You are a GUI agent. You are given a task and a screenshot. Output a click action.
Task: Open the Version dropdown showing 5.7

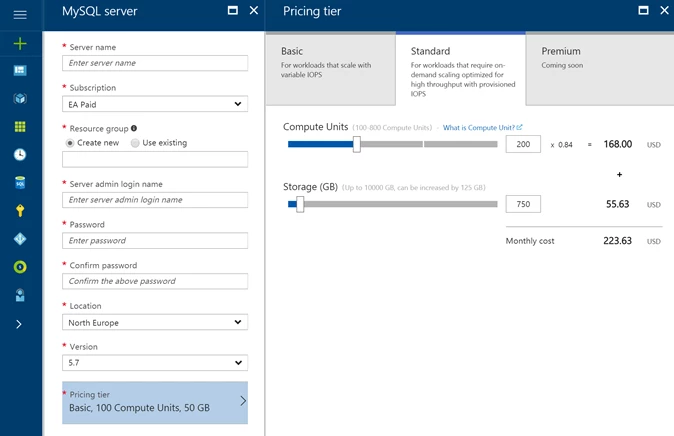click(x=155, y=363)
